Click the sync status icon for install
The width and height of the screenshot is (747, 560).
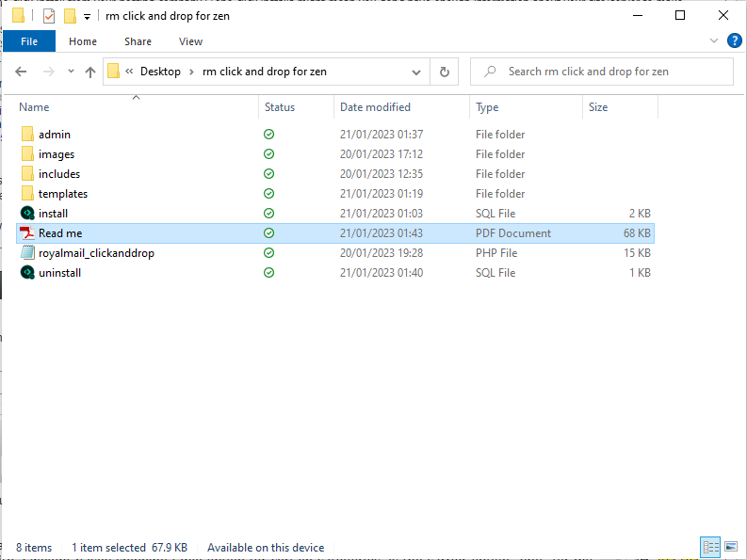pos(268,214)
